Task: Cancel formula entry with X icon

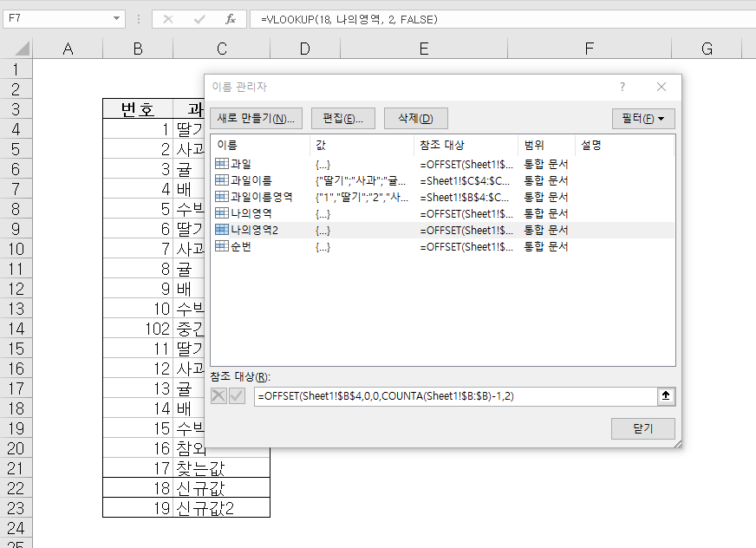Action: point(168,19)
